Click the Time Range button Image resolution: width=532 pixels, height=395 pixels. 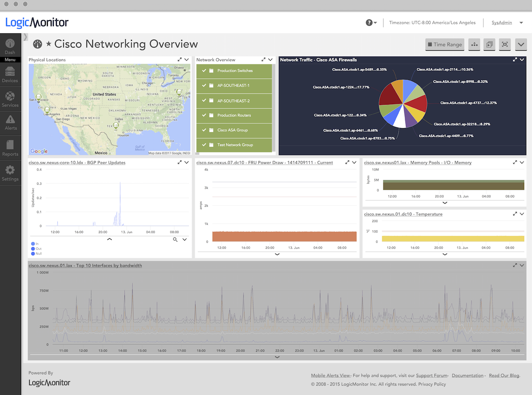(x=445, y=45)
